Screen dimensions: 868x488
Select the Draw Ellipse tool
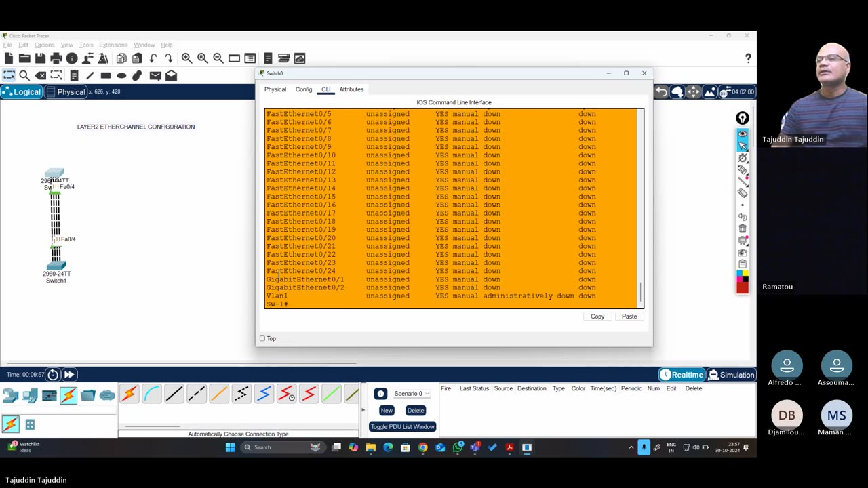121,76
